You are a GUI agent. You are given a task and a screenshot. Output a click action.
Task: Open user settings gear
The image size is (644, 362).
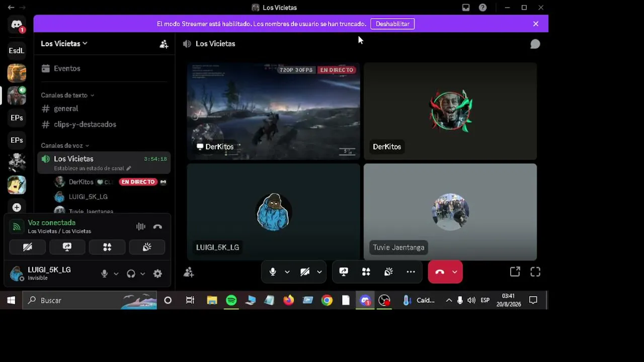157,274
